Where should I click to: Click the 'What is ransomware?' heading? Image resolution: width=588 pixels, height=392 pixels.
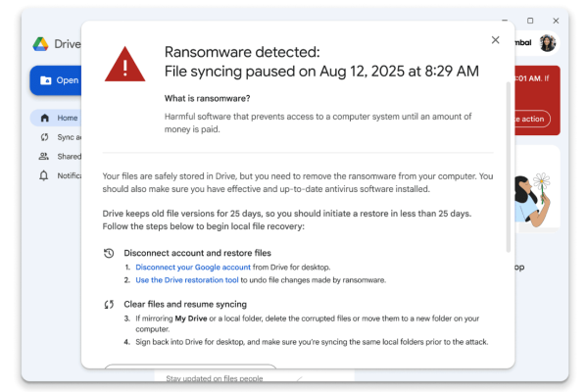coord(206,97)
